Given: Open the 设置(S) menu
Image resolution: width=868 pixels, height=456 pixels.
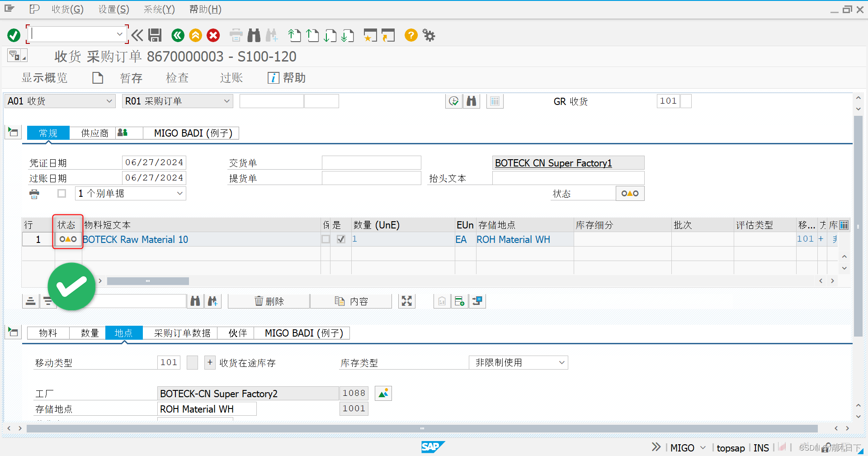Looking at the screenshot, I should tap(114, 9).
